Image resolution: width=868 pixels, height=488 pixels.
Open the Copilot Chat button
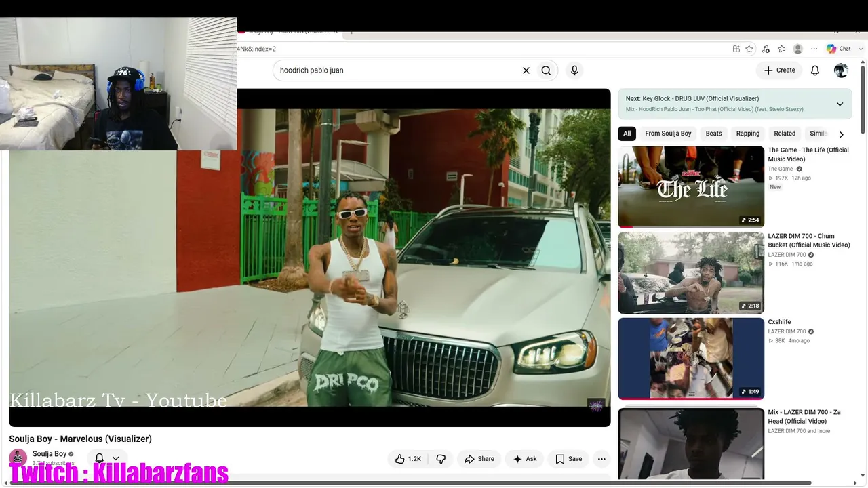tap(839, 49)
